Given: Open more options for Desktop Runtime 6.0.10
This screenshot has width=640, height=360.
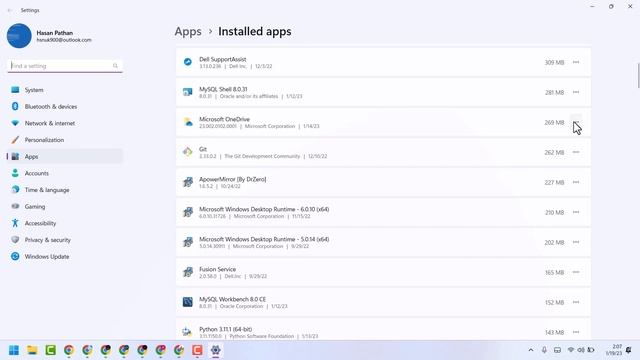Looking at the screenshot, I should coord(576,212).
